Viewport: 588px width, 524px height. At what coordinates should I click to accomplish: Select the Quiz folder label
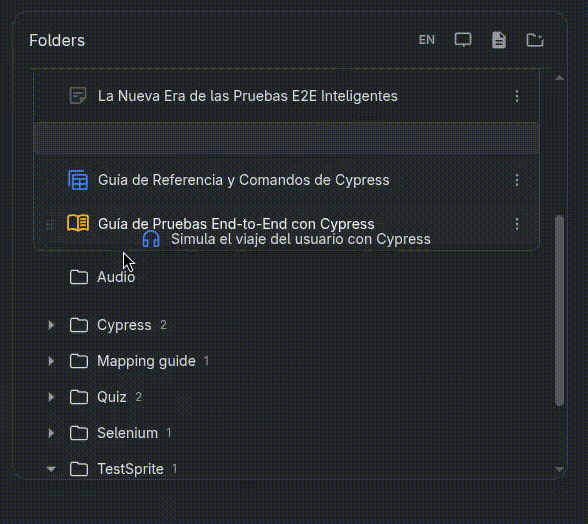click(x=112, y=397)
